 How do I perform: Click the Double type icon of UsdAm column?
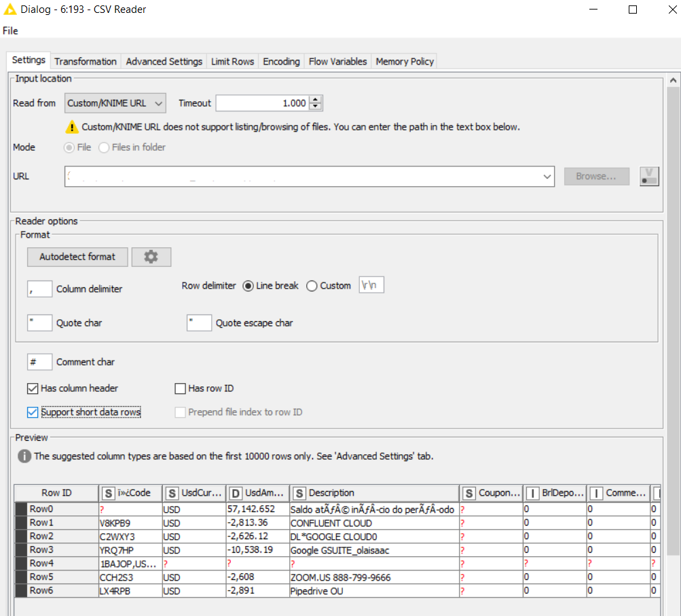pyautogui.click(x=236, y=493)
